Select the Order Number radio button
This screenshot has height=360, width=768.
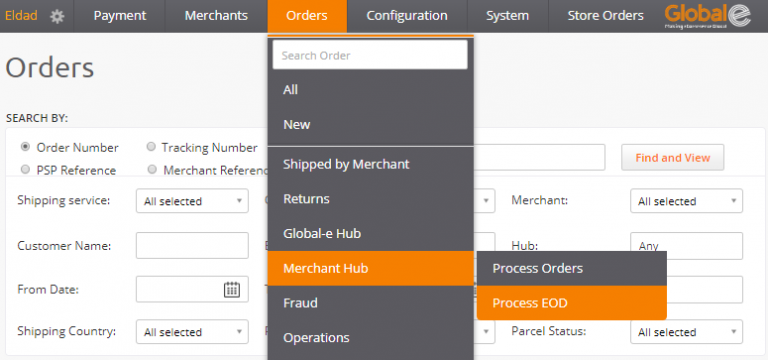[25, 147]
